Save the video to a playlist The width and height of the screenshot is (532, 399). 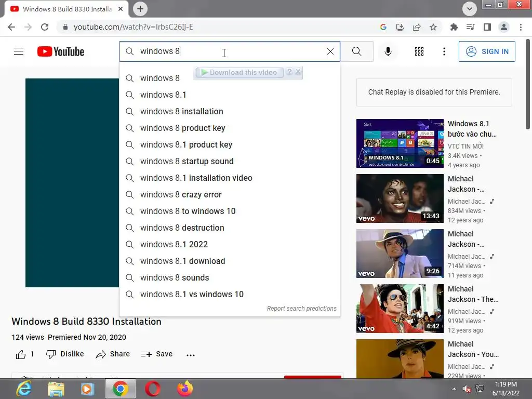pos(157,354)
